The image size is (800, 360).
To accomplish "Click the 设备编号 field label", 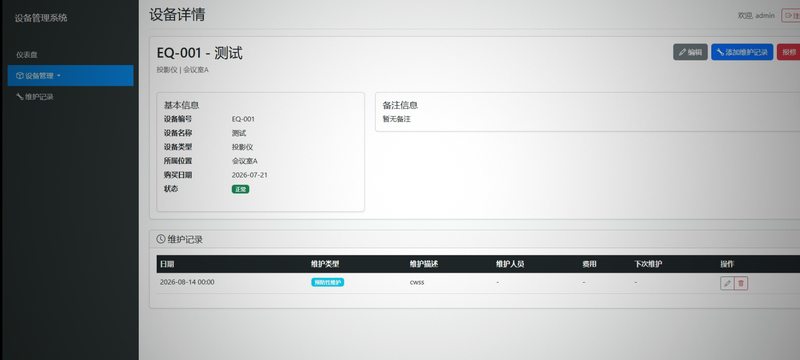I will pyautogui.click(x=178, y=119).
